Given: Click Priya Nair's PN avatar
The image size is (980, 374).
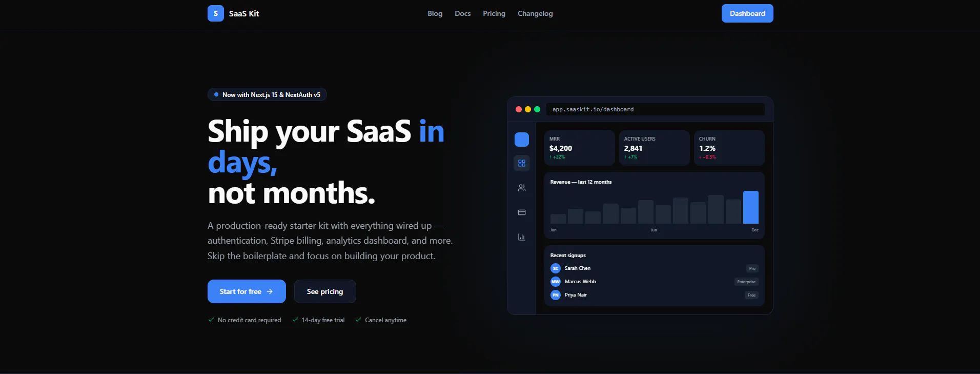Looking at the screenshot, I should click(x=556, y=295).
